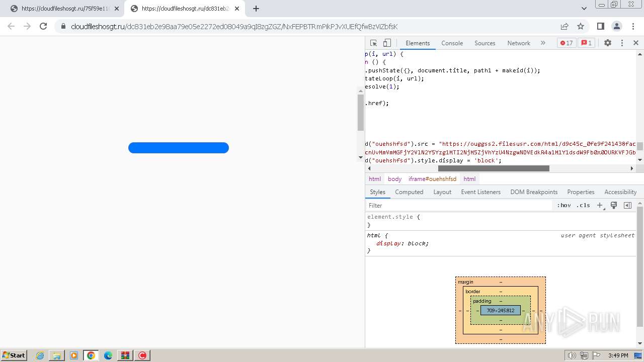The image size is (644, 362).
Task: Open the Properties tab
Action: (581, 192)
